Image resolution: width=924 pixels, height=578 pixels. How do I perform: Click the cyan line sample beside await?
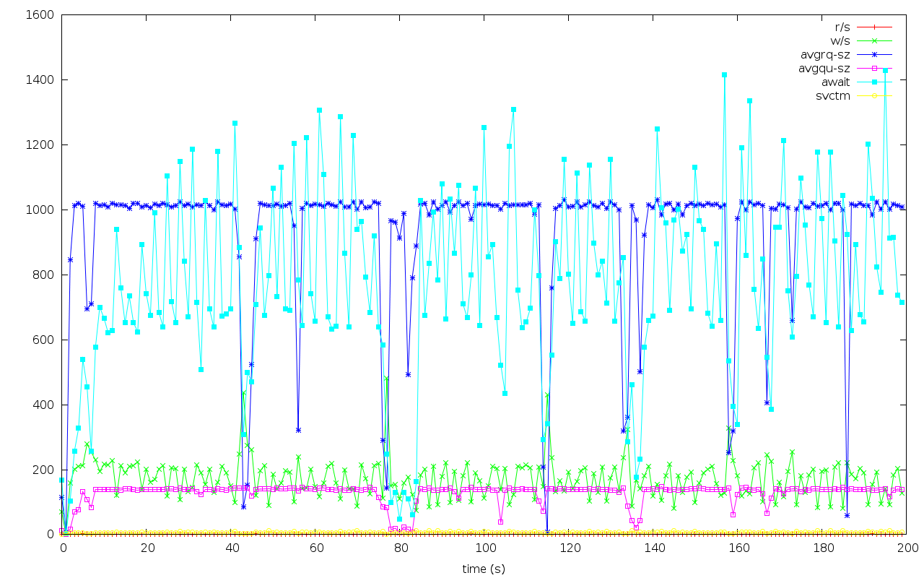click(875, 82)
